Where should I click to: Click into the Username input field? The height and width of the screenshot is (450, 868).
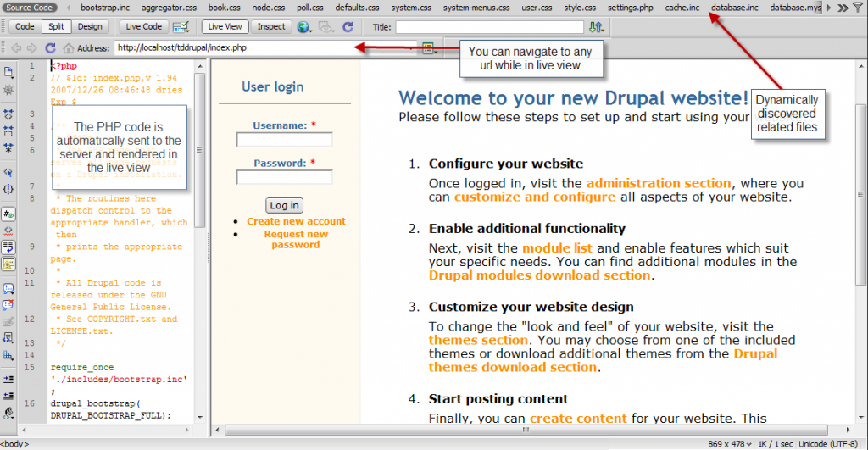click(284, 140)
